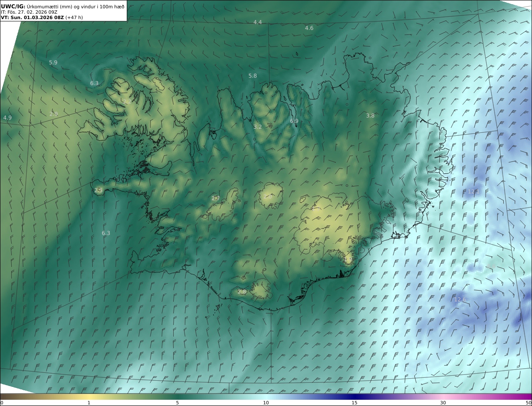Click the title line 'UWC/IG: Úrkomumætti (mm) og vindur'
The width and height of the screenshot is (532, 406).
tap(63, 7)
